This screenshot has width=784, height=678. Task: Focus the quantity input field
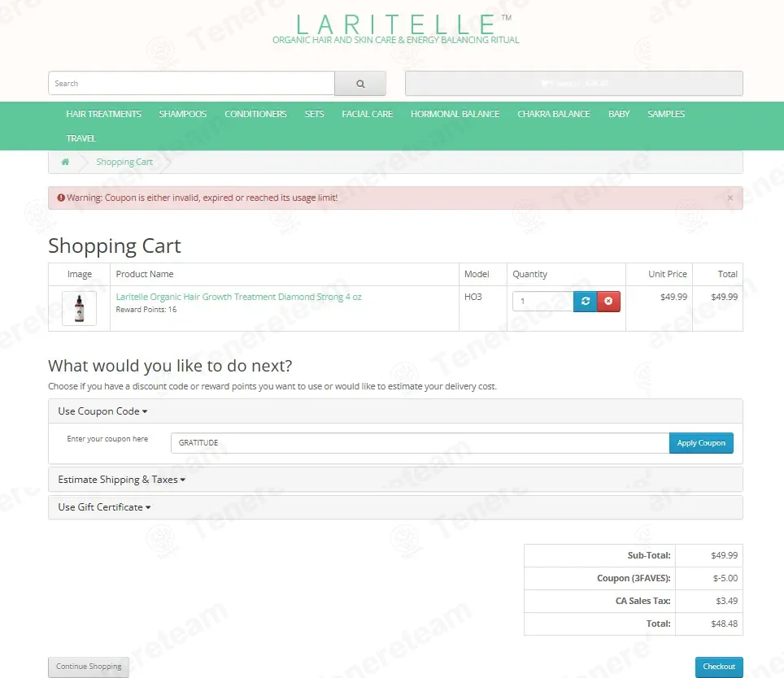pyautogui.click(x=543, y=302)
